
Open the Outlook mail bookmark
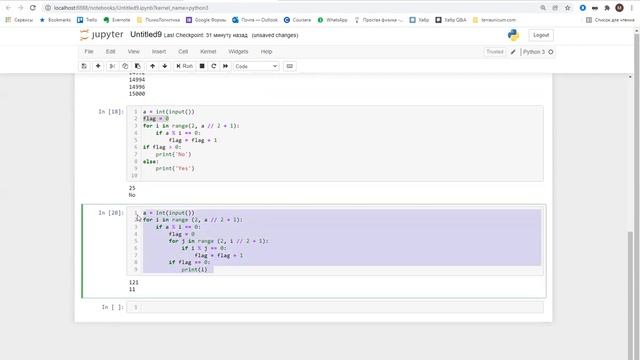pyautogui.click(x=255, y=20)
